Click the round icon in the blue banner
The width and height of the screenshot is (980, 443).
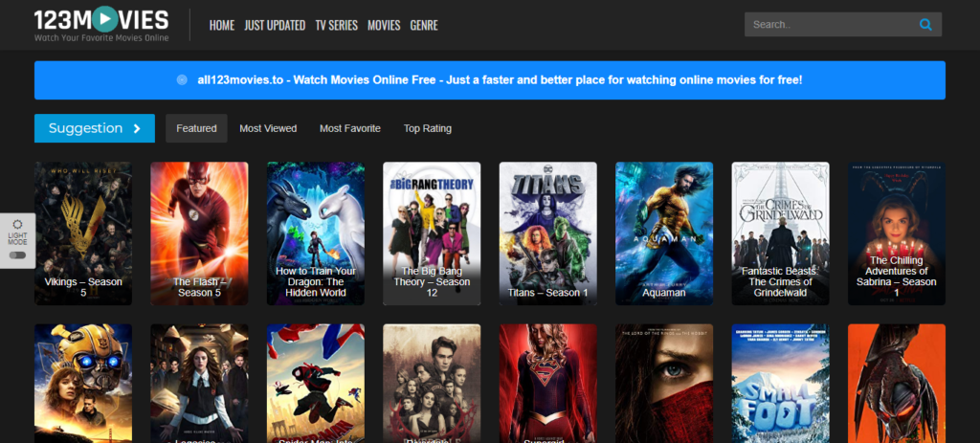(182, 80)
